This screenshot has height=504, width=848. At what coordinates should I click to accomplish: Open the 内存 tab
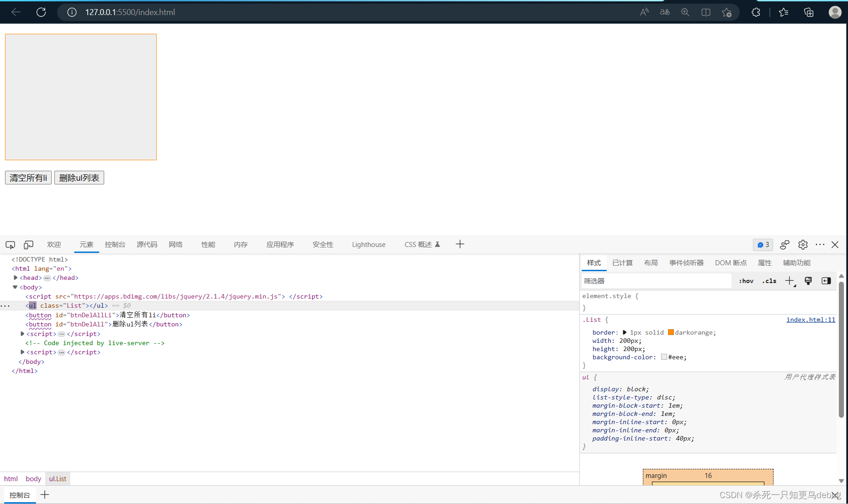241,245
